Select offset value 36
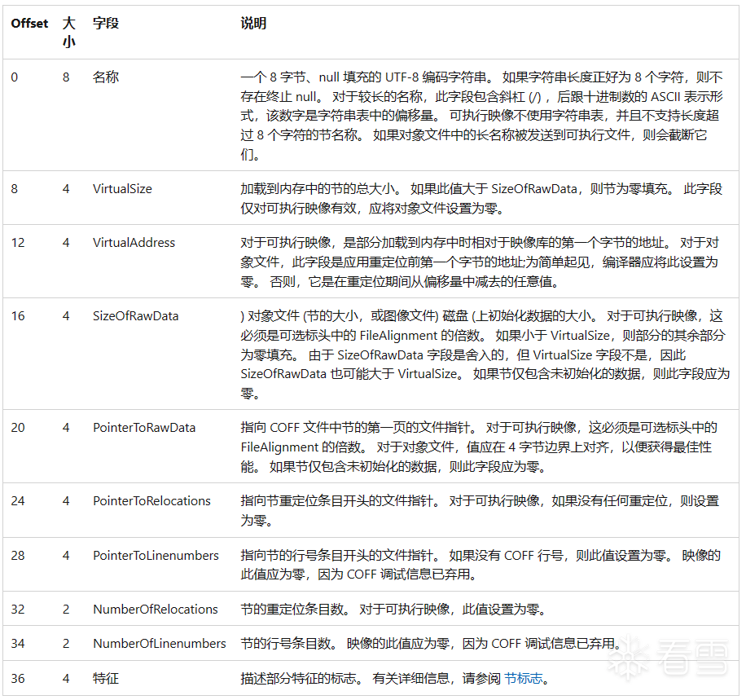 [x=18, y=678]
